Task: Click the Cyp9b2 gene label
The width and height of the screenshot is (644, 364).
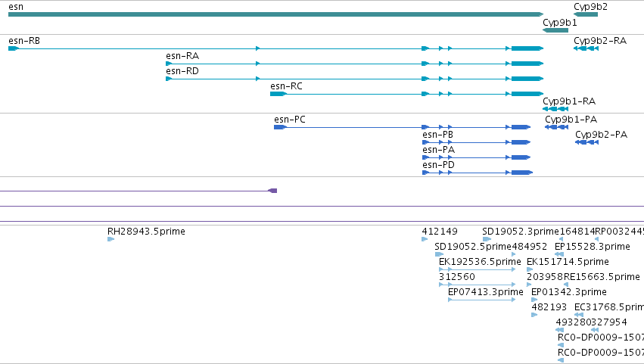Action: [590, 7]
